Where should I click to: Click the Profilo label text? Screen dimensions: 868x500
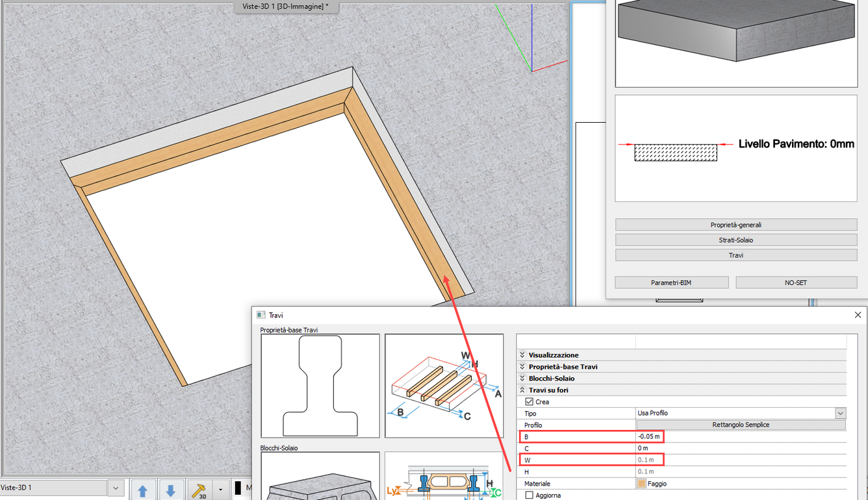pyautogui.click(x=533, y=425)
